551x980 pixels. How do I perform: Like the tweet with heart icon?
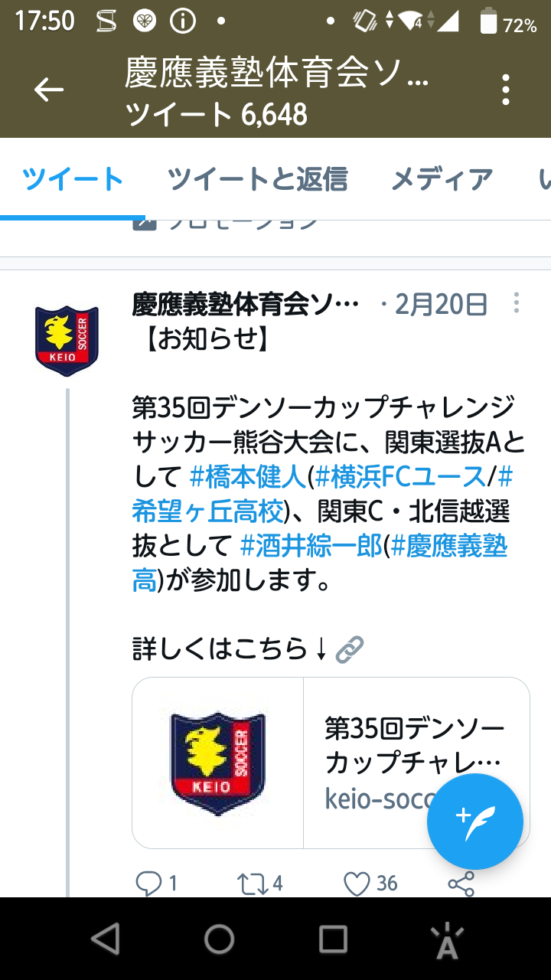coord(357,884)
